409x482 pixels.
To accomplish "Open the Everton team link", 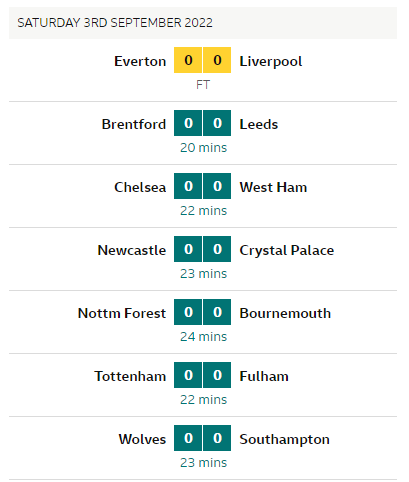I will 140,61.
